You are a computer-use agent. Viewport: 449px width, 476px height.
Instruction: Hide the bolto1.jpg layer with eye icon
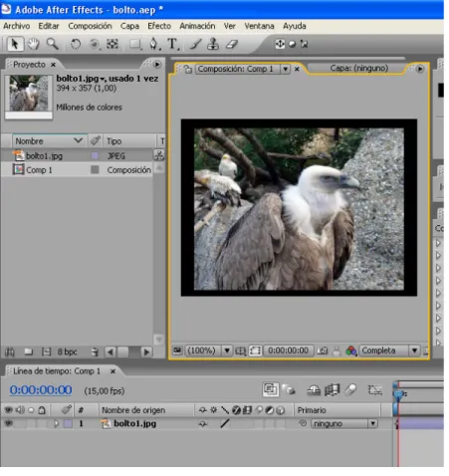point(8,423)
